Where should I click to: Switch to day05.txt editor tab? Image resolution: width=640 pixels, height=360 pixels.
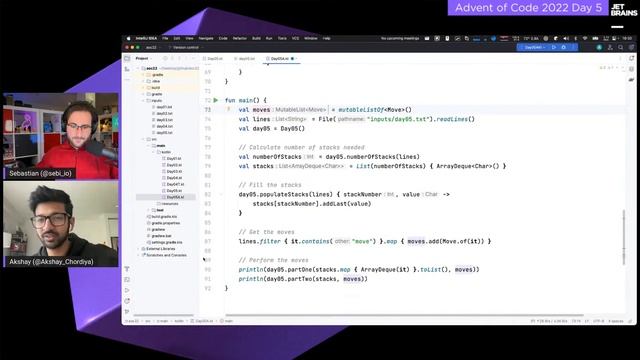click(x=244, y=58)
